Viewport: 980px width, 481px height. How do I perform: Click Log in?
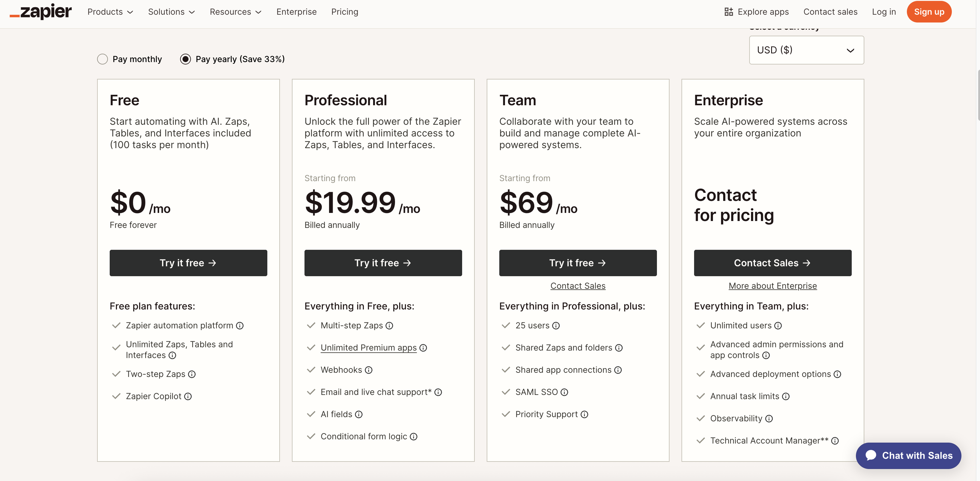coord(884,12)
